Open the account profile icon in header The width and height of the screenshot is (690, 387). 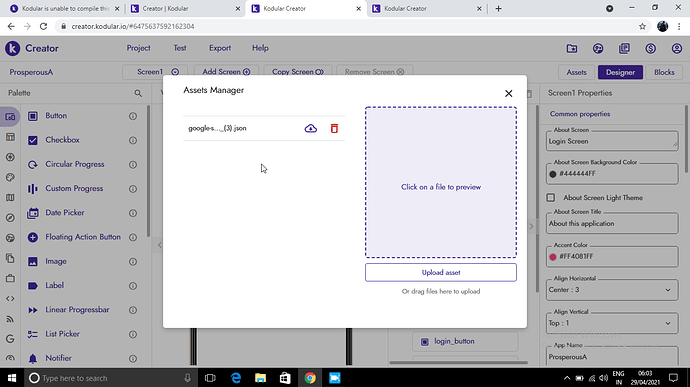[676, 48]
